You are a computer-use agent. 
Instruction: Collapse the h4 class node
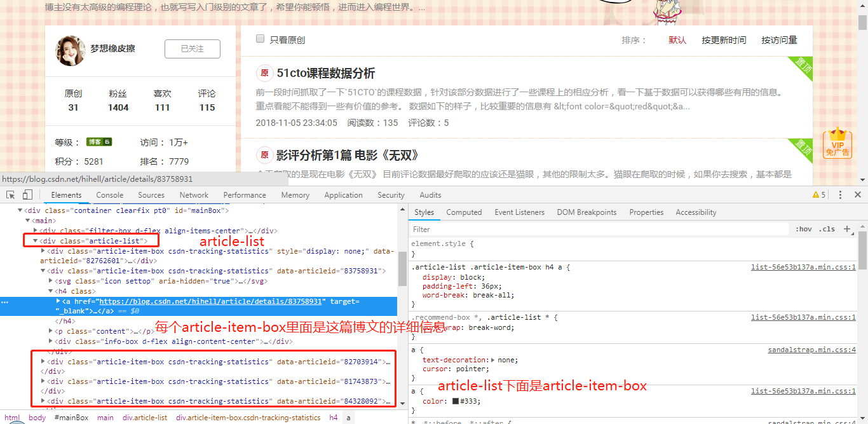pos(51,291)
